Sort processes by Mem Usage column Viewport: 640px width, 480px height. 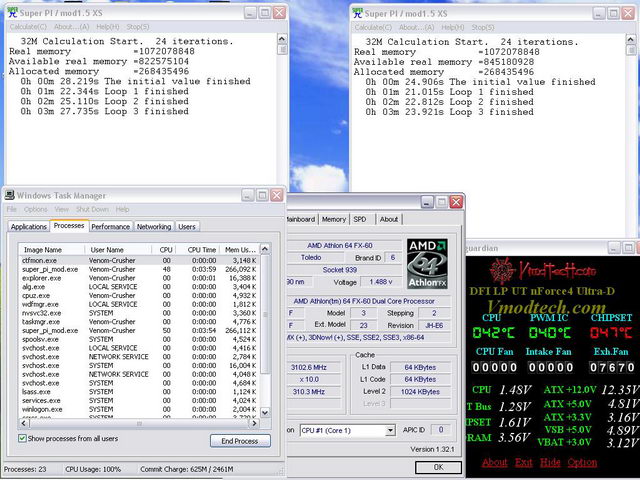point(240,249)
